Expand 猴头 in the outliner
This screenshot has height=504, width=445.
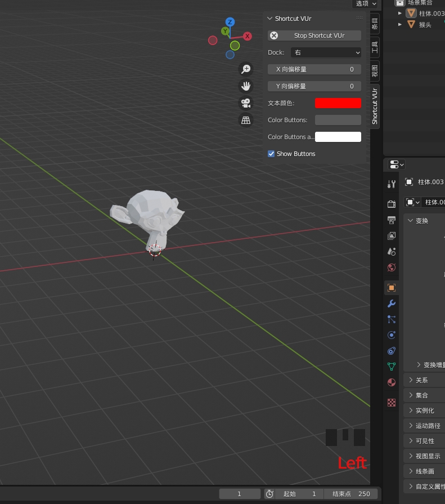400,24
